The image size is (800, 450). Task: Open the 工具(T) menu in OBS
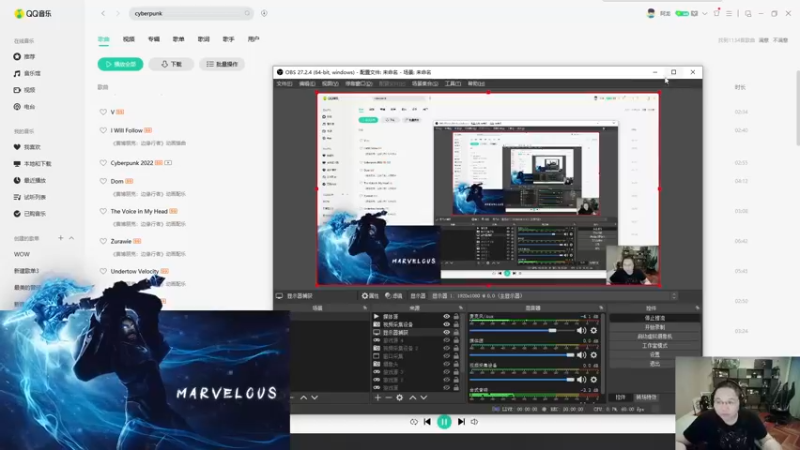click(453, 84)
